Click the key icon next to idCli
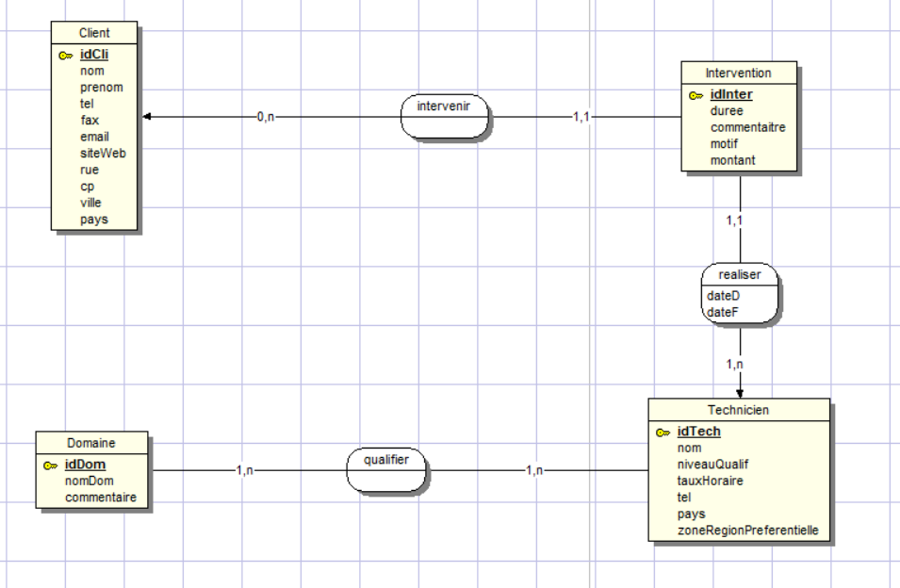The image size is (900, 588). 65,56
